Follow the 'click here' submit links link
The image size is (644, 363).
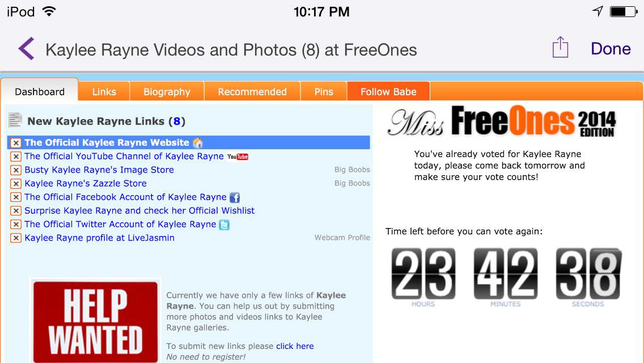point(295,346)
